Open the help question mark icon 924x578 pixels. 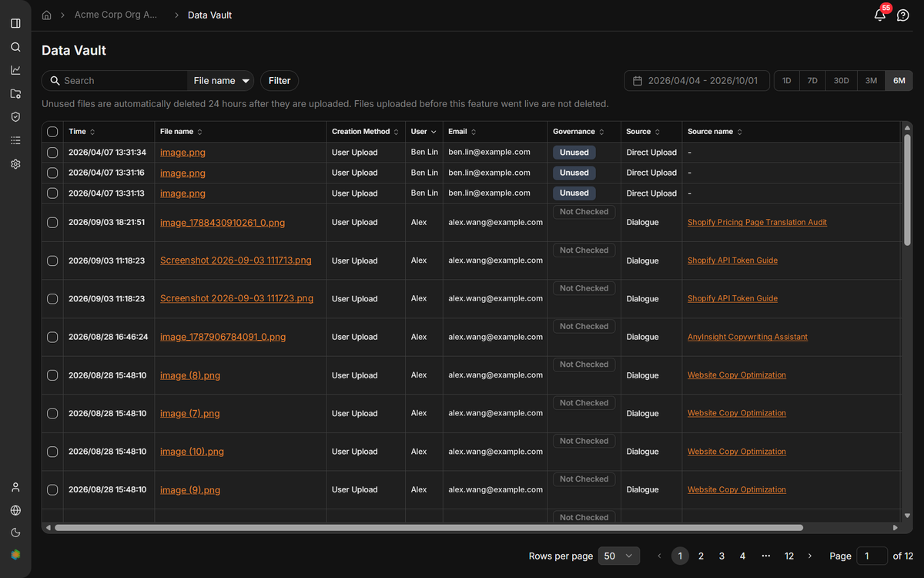903,15
